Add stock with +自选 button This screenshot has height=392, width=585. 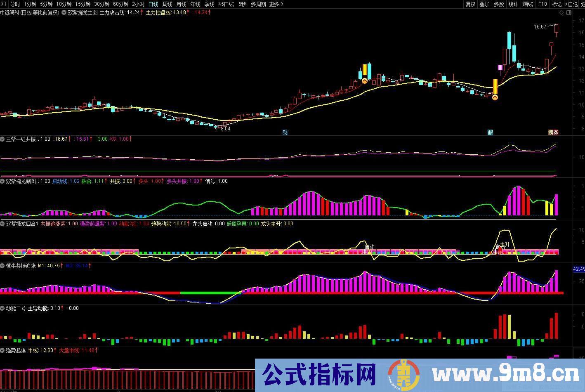pyautogui.click(x=571, y=4)
